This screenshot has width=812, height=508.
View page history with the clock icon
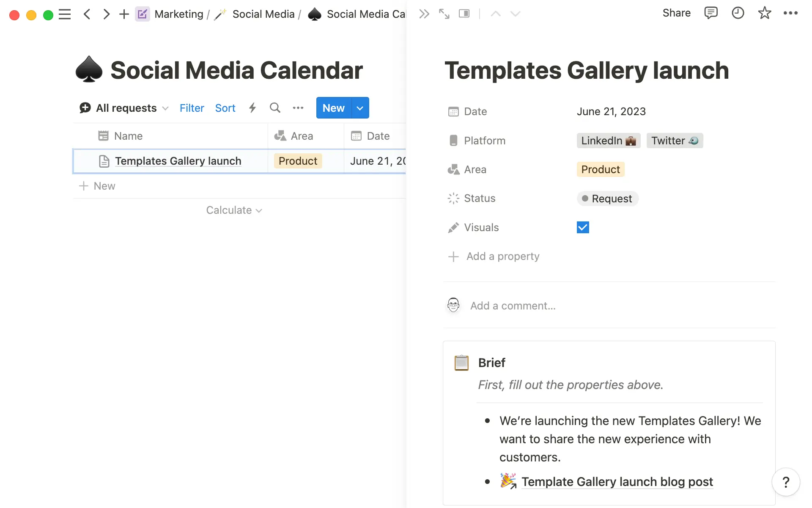pos(738,13)
